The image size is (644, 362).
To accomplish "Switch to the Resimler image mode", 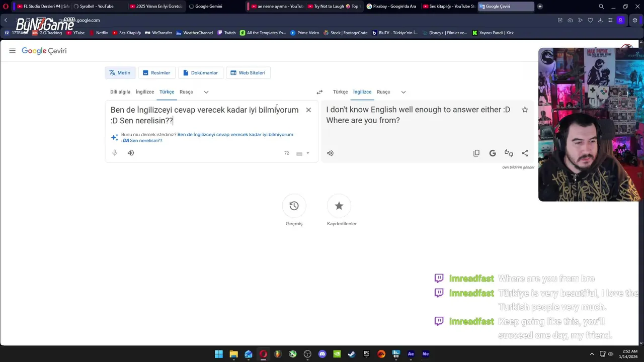I will [156, 73].
